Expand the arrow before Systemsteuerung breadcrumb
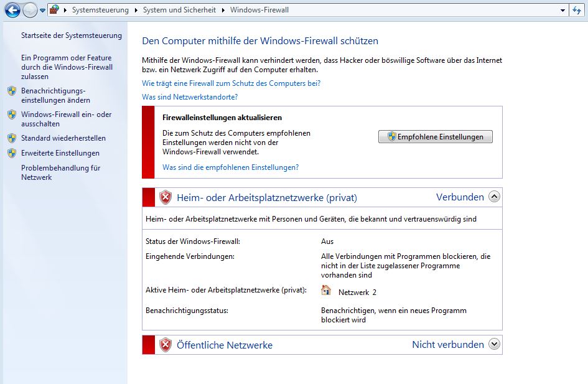This screenshot has height=384, width=588. click(65, 10)
